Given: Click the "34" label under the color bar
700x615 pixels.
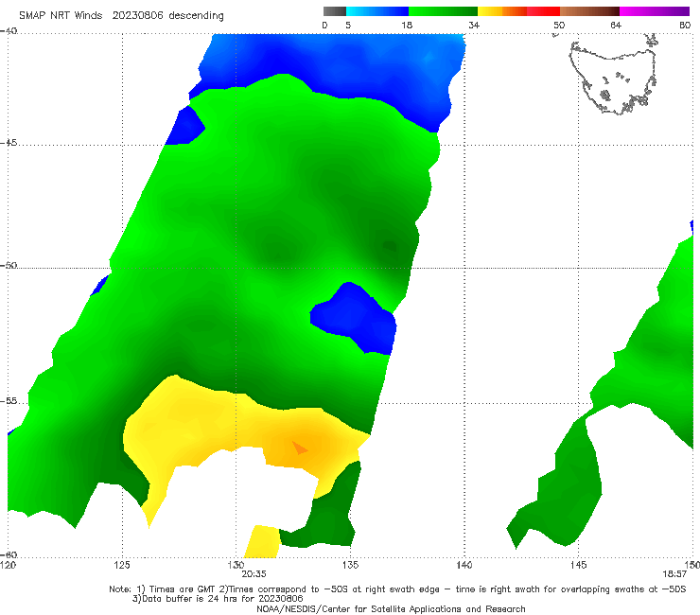Looking at the screenshot, I should tap(474, 25).
